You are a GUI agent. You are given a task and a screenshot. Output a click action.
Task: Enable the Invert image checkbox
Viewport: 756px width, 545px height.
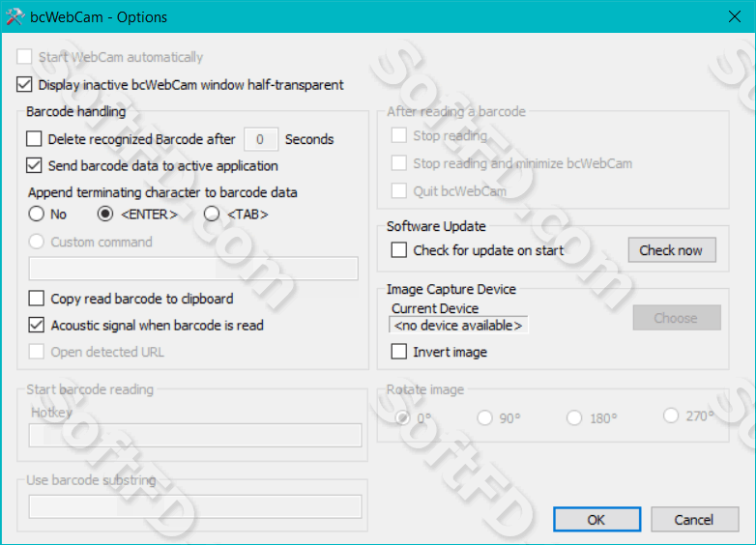(x=398, y=352)
